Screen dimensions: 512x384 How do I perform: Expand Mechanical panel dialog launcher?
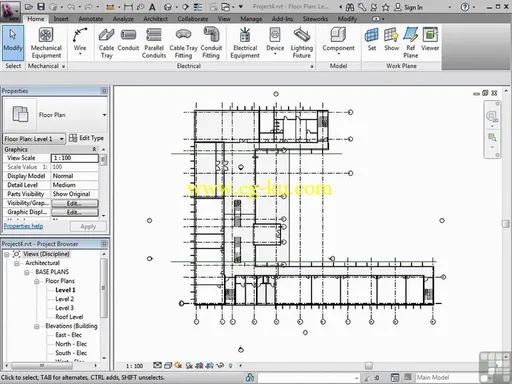pyautogui.click(x=63, y=66)
